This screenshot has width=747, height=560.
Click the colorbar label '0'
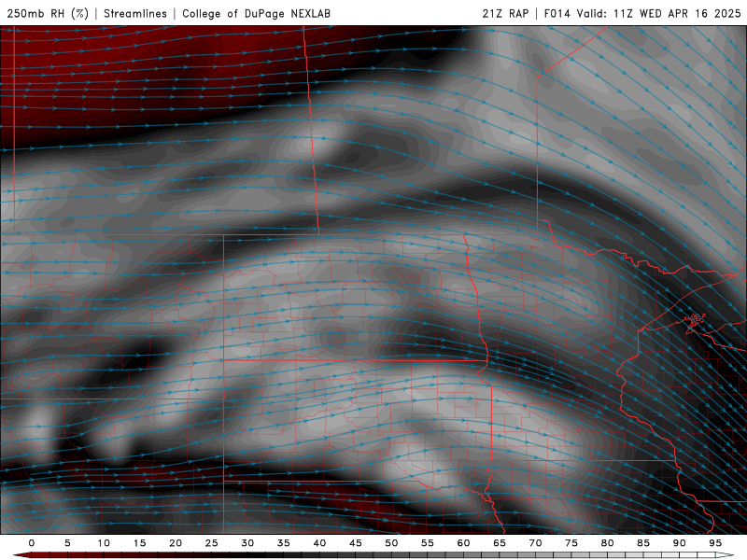32,543
